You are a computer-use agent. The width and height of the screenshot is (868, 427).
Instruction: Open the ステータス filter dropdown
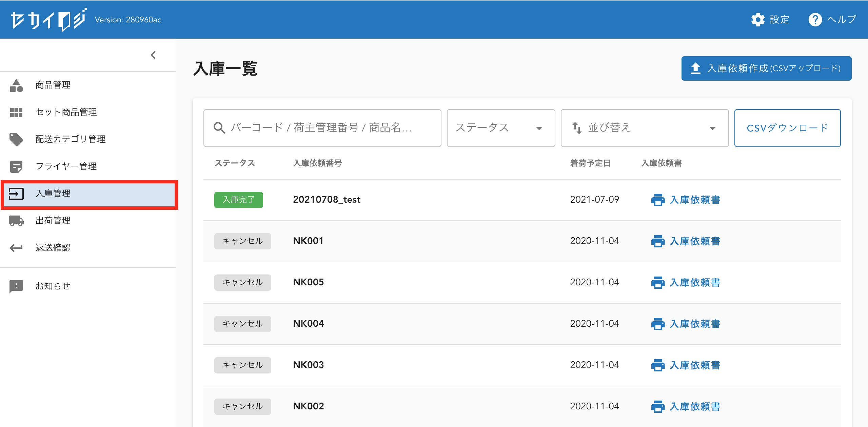click(500, 128)
